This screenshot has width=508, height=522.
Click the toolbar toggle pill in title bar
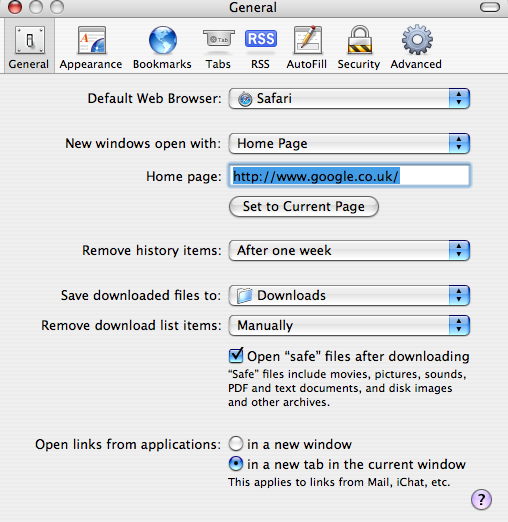(490, 7)
